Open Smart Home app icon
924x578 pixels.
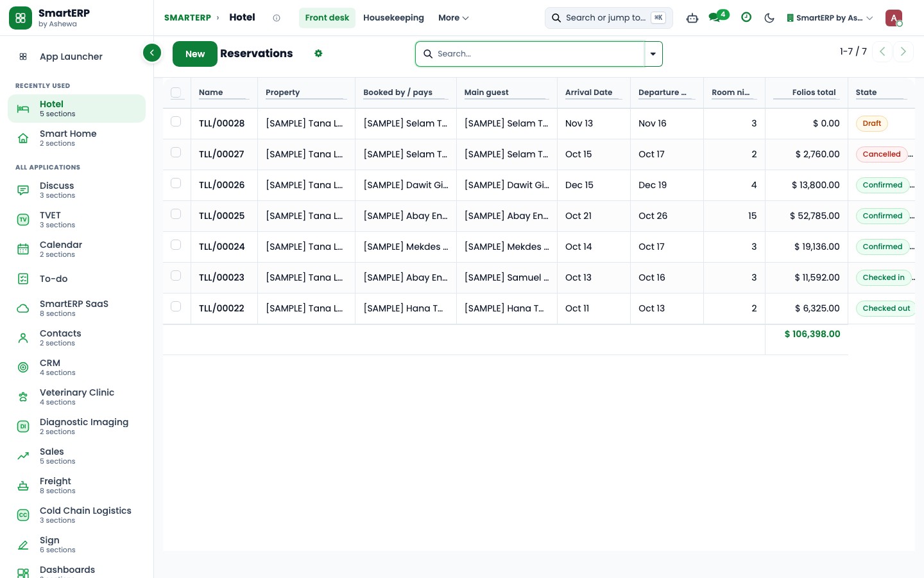23,138
